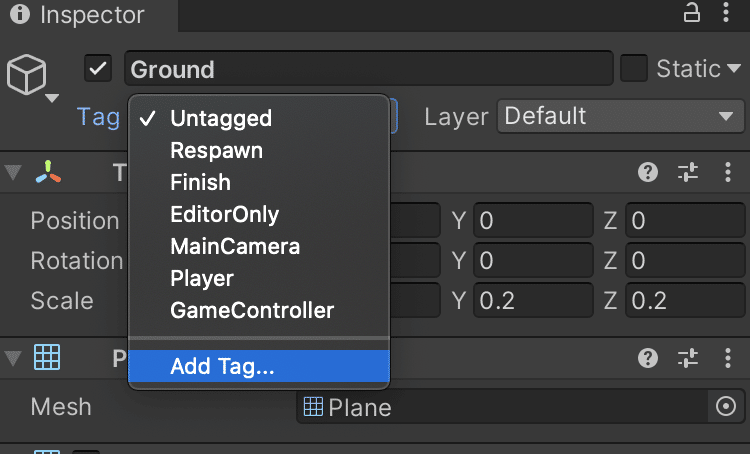This screenshot has width=750, height=454.
Task: Click the Mesh object picker circle
Action: (x=727, y=406)
